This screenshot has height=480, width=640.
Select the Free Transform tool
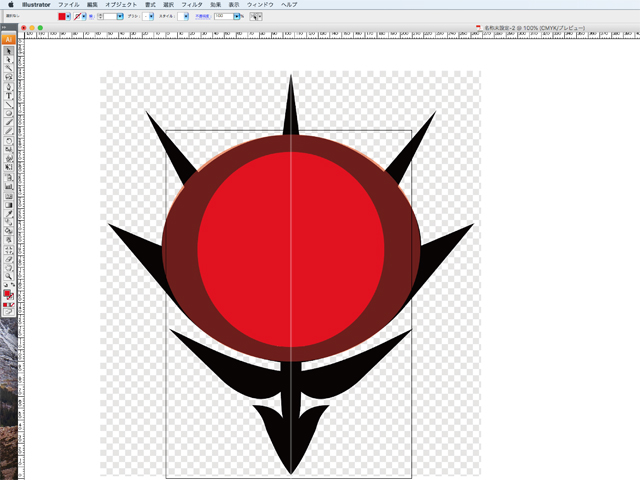click(x=9, y=167)
